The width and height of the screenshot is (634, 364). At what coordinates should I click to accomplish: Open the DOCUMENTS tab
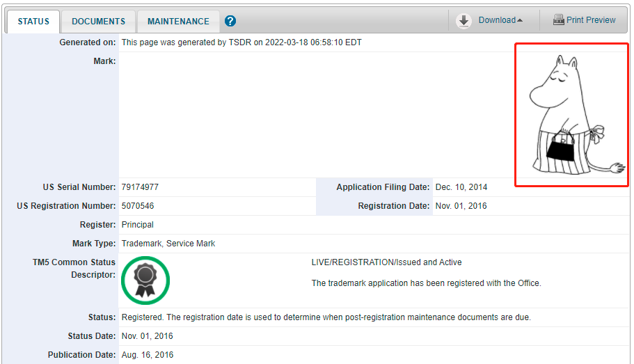coord(98,22)
